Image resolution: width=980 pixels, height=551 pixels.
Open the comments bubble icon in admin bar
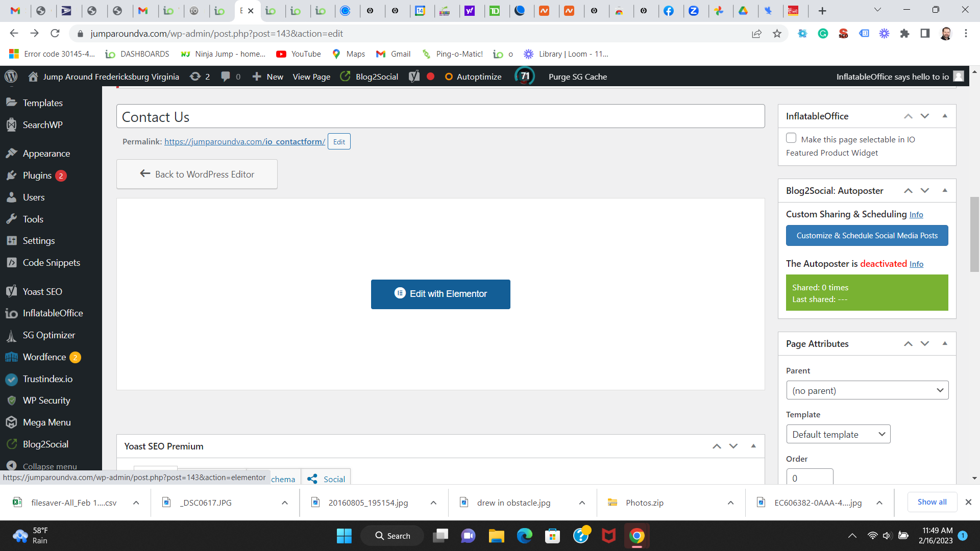(x=226, y=77)
